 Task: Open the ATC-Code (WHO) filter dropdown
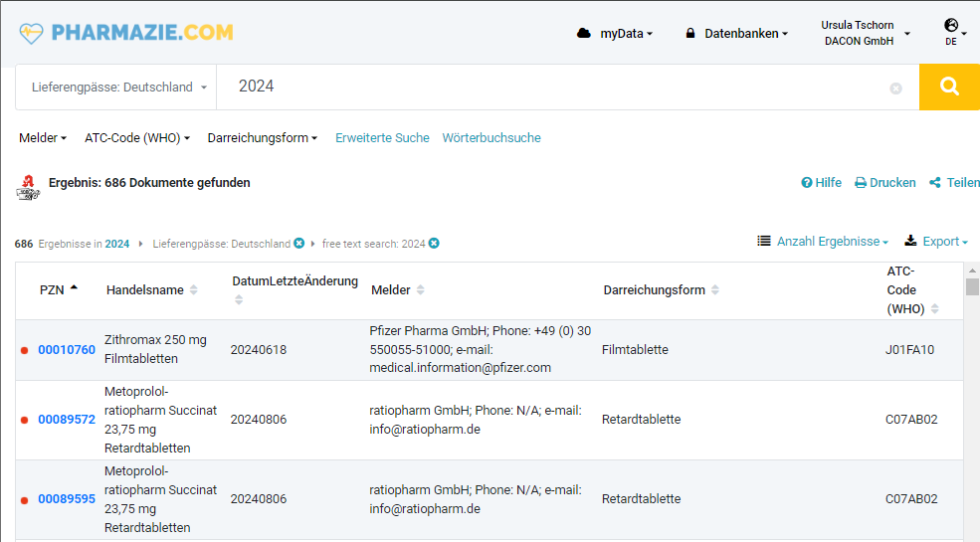[x=137, y=138]
